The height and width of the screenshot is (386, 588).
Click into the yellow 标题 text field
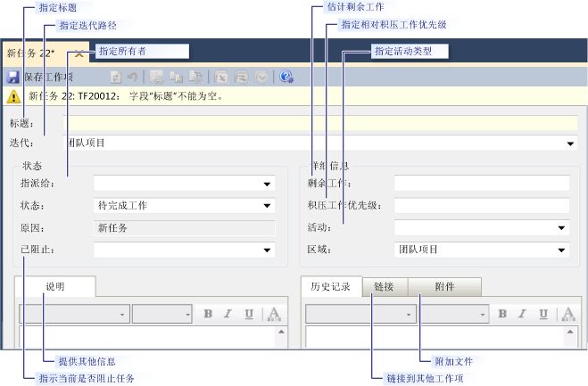click(x=320, y=123)
